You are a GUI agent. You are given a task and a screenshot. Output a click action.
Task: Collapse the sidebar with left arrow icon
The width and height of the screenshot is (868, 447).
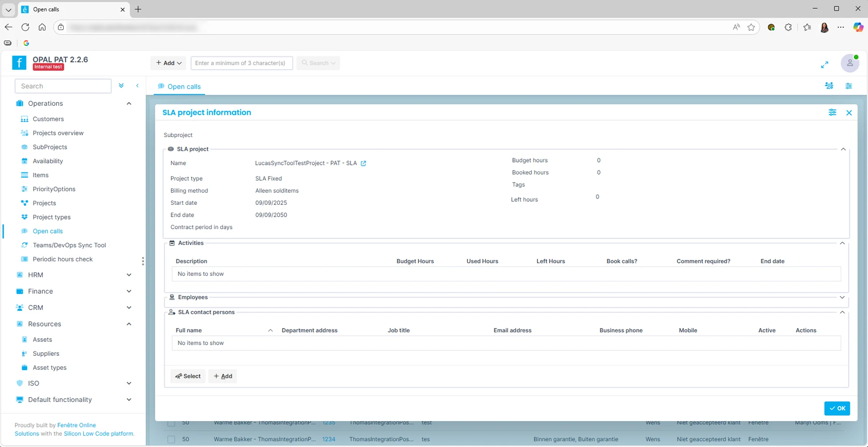pyautogui.click(x=137, y=86)
